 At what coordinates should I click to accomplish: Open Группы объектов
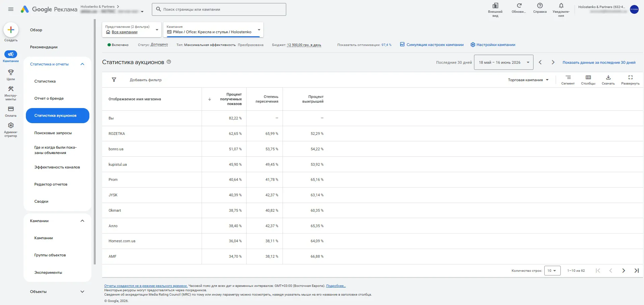pyautogui.click(x=50, y=255)
